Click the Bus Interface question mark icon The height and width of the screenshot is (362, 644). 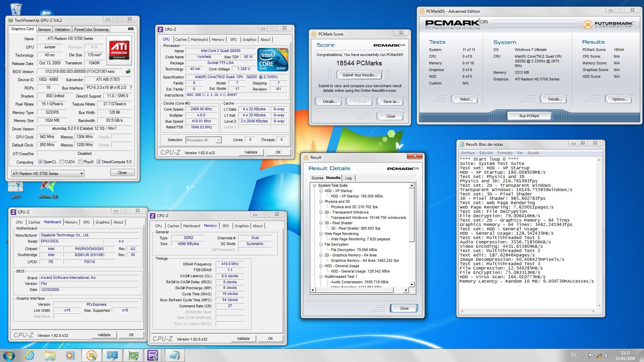130,87
